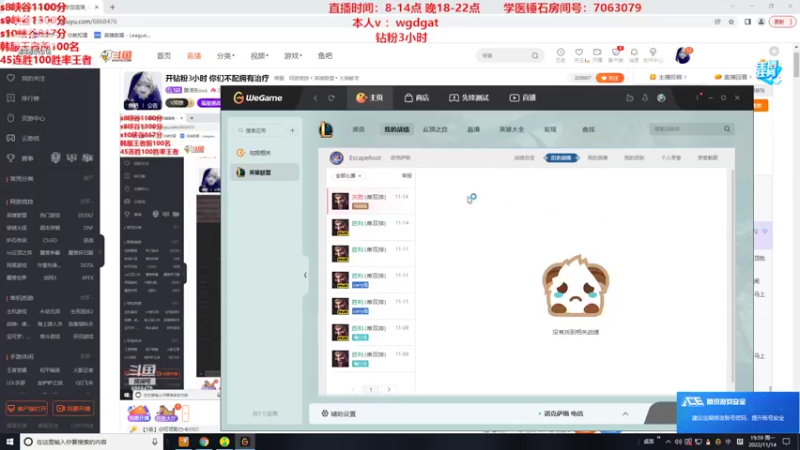Select the 战绩总览 sub-tab
Screen dimensions: 800x450
click(524, 158)
